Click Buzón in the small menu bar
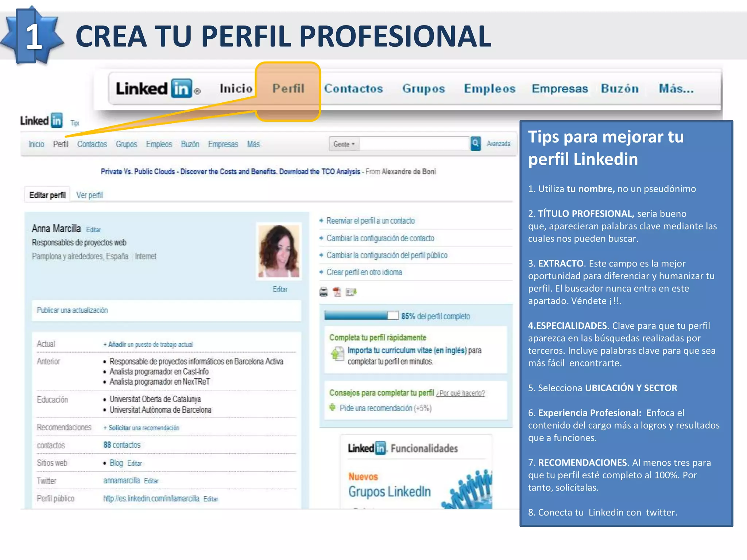Viewport: 747px width, 560px height. coord(190,144)
